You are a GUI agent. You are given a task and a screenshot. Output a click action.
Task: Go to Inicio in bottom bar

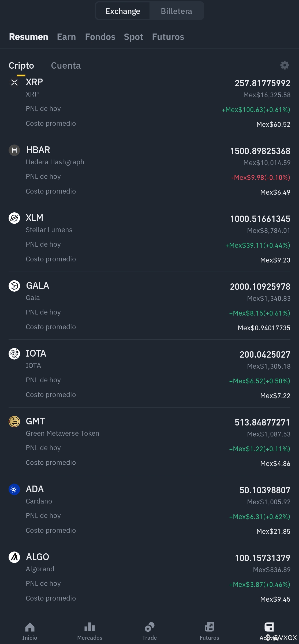(30, 631)
